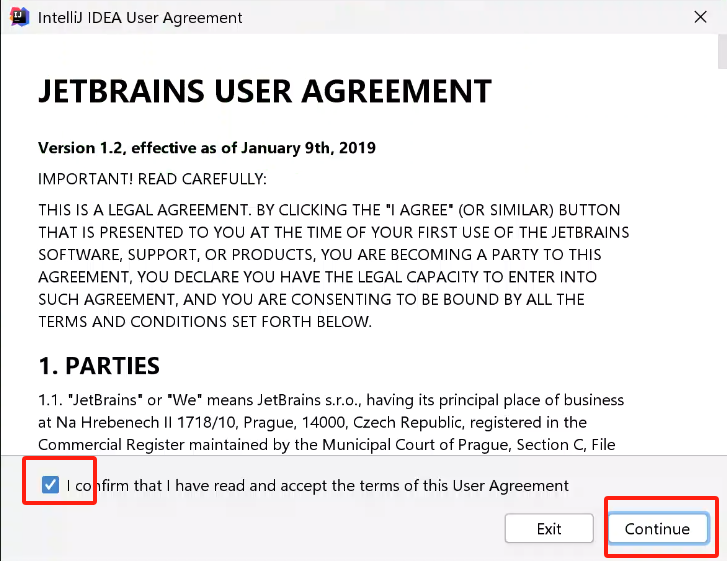
Task: Click the 'JETBRAINS USER AGREEMENT' heading
Action: (265, 91)
